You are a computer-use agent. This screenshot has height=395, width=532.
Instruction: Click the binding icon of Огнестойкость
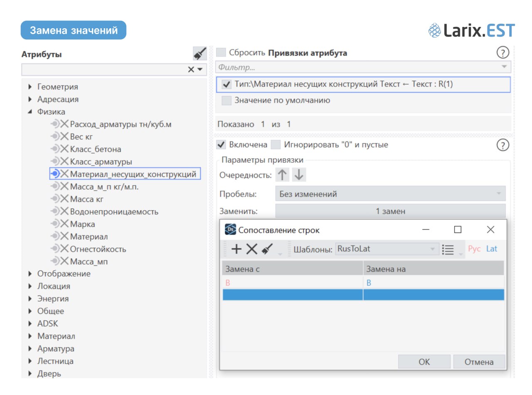(x=55, y=249)
